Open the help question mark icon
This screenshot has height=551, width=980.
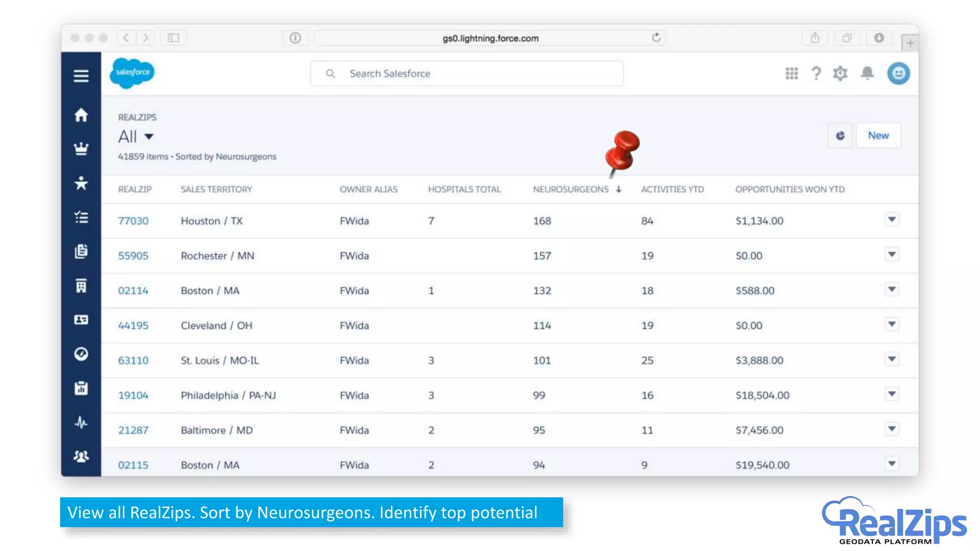click(x=816, y=73)
